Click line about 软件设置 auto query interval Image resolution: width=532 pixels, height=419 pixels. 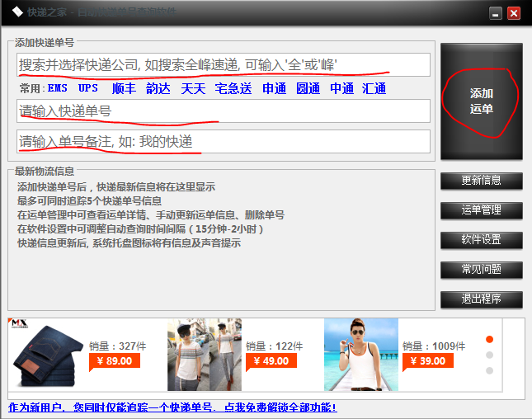[x=140, y=229]
